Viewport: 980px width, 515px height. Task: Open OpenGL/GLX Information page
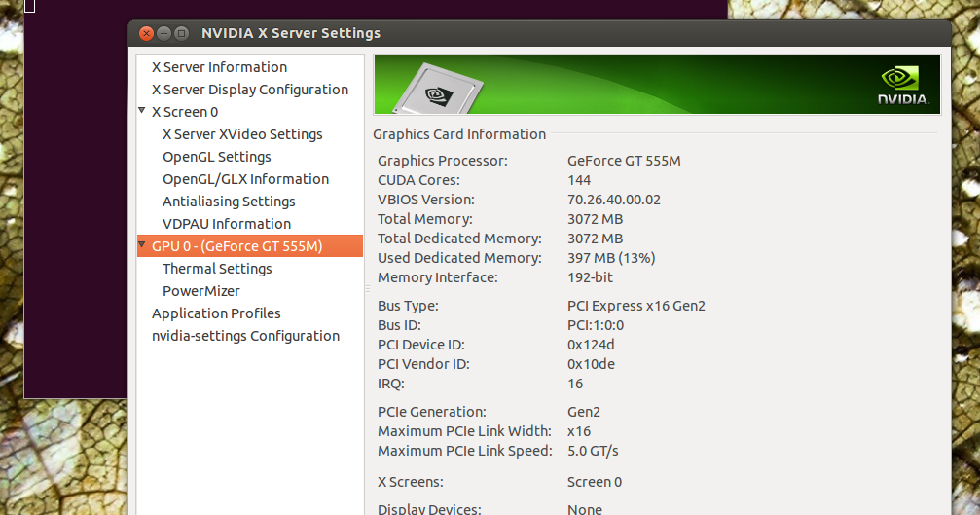pos(245,179)
